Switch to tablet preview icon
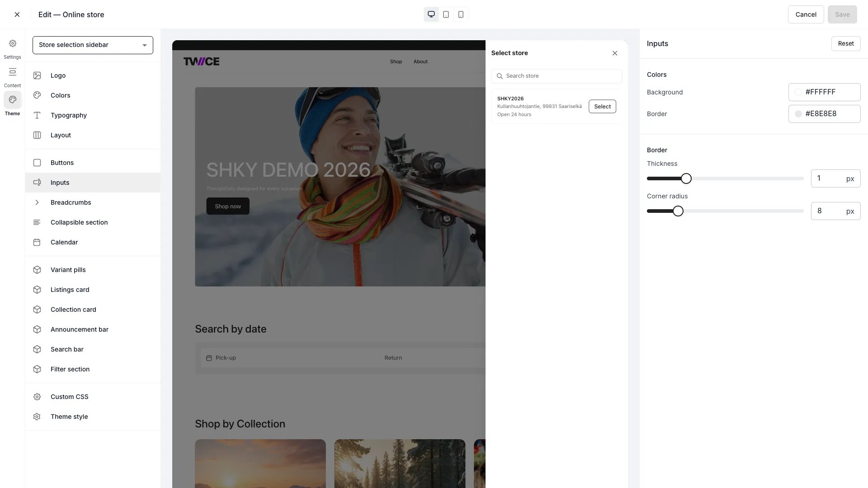 (446, 14)
